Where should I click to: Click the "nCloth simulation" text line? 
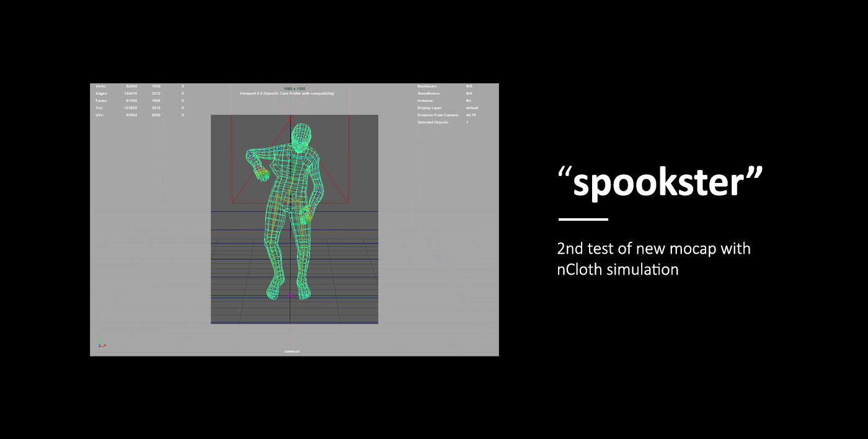coord(618,270)
